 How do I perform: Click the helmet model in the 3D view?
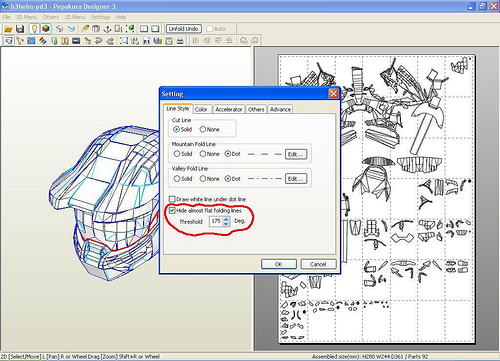click(x=105, y=203)
